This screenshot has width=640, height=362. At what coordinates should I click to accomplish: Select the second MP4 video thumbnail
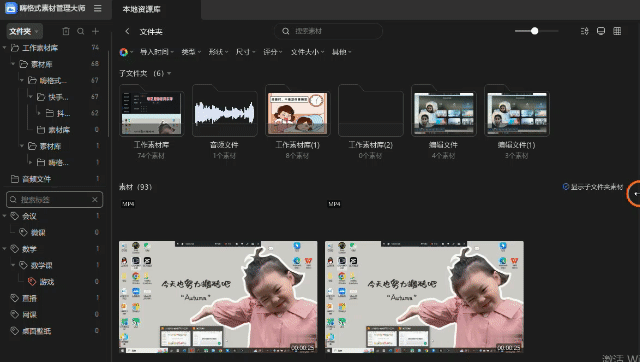pos(424,297)
